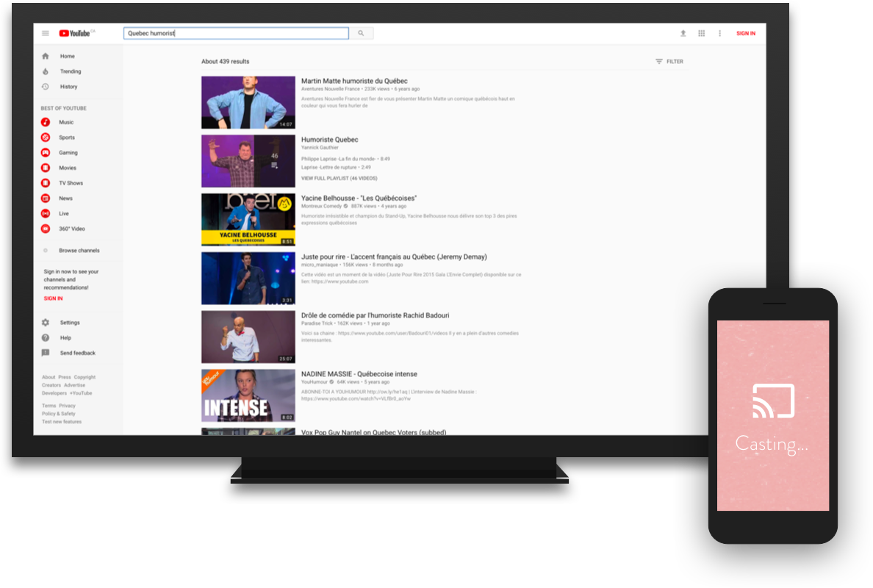Viewport: 873px width, 588px height.
Task: Open the Trending menu item
Action: [x=71, y=71]
